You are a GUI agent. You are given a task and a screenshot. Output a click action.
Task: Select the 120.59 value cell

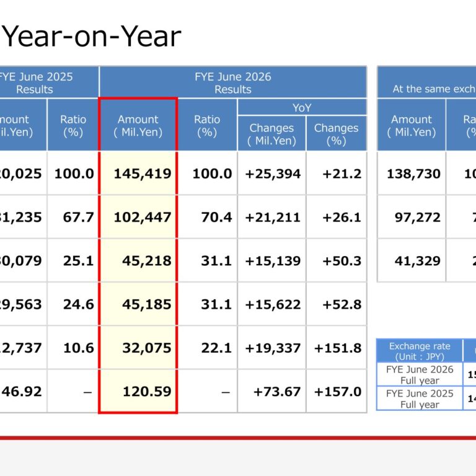138,391
